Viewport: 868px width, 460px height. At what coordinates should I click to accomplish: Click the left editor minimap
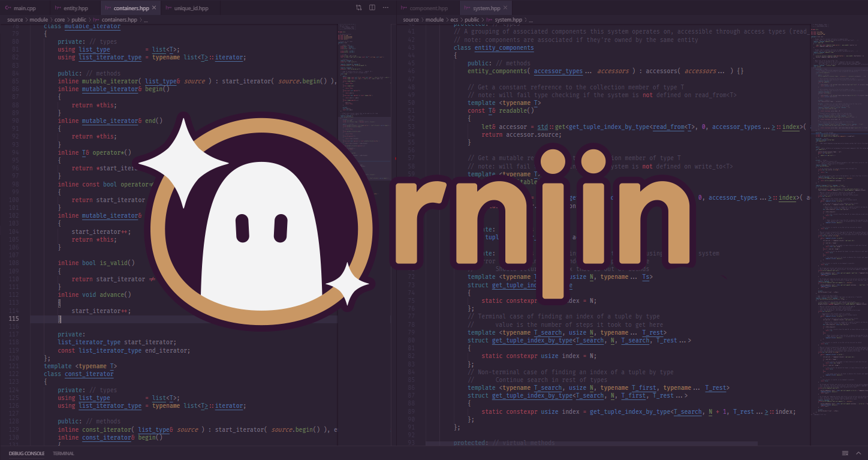point(364,234)
